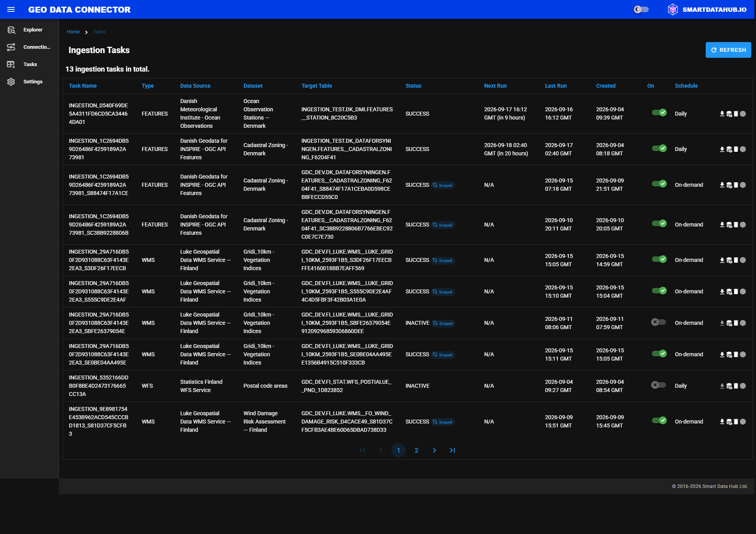
Task: Click the Refresh button
Action: (728, 50)
